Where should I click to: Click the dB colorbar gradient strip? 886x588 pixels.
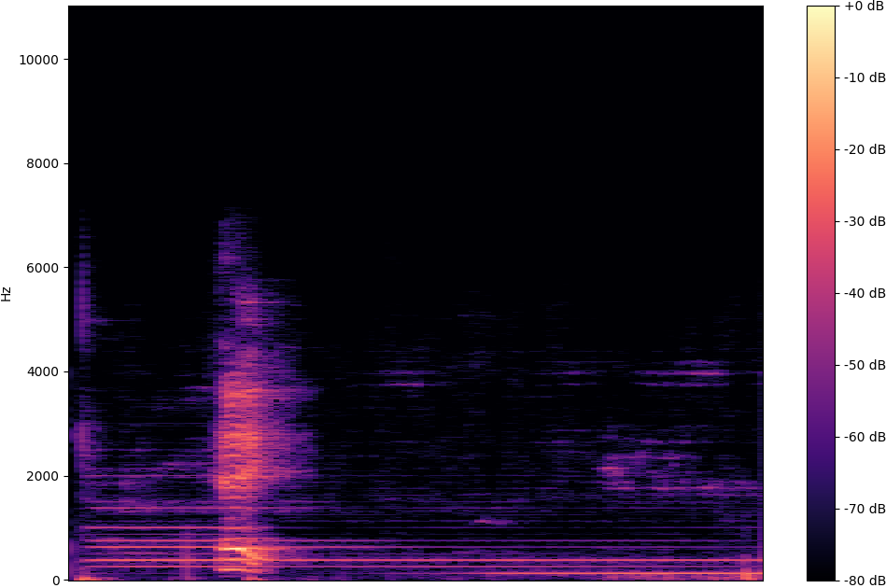tap(821, 293)
